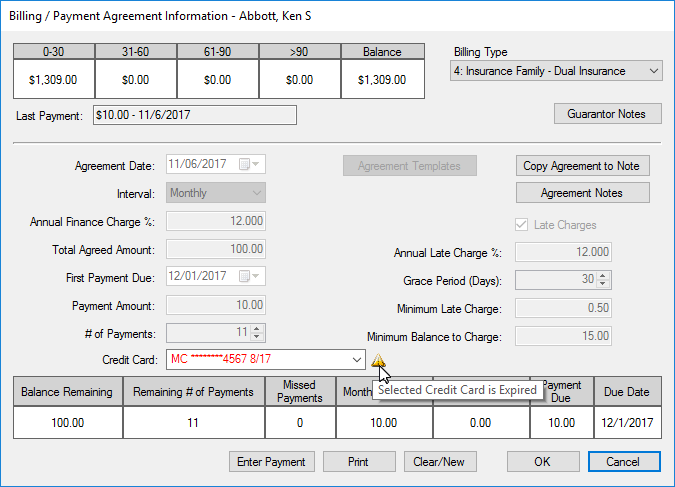
Task: Click the Total Agreed Amount field
Action: [217, 249]
